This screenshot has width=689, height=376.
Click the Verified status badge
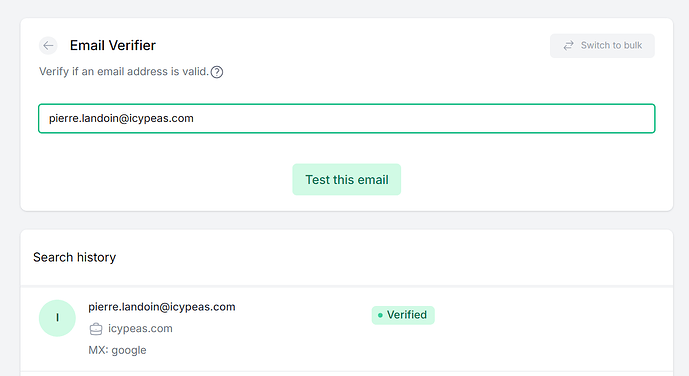(x=403, y=315)
